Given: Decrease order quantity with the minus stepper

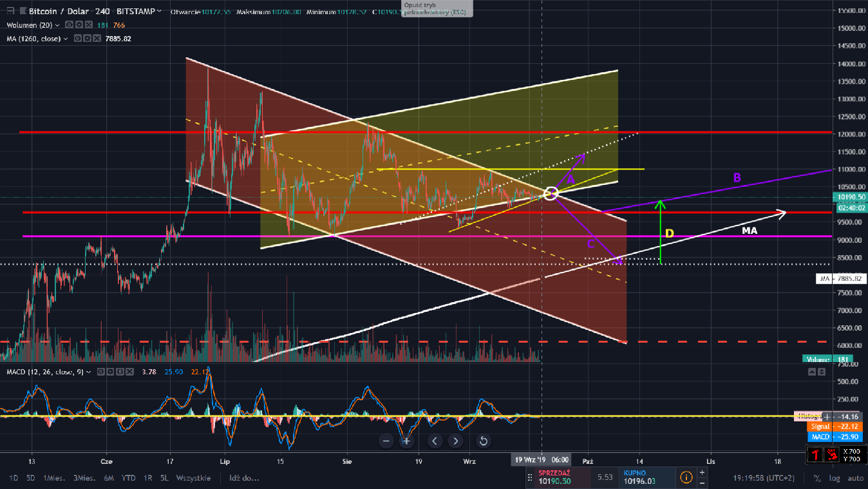Looking at the screenshot, I should click(702, 483).
